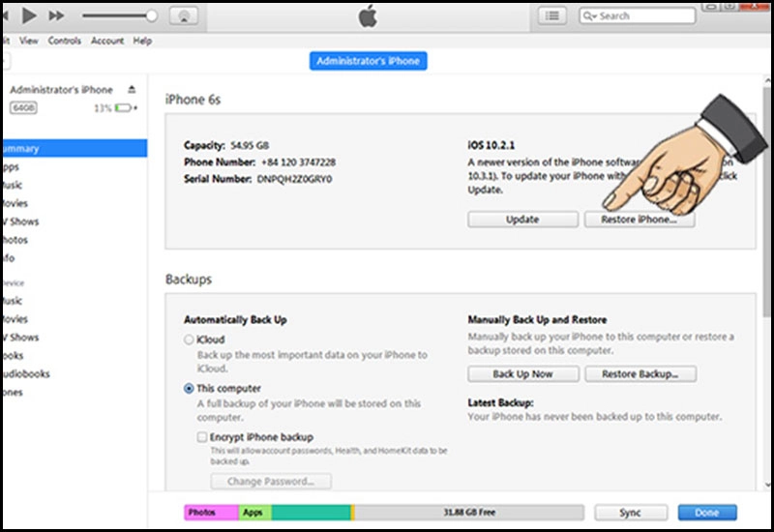Click the Photos segment in storage bar
The height and width of the screenshot is (532, 774).
212,513
